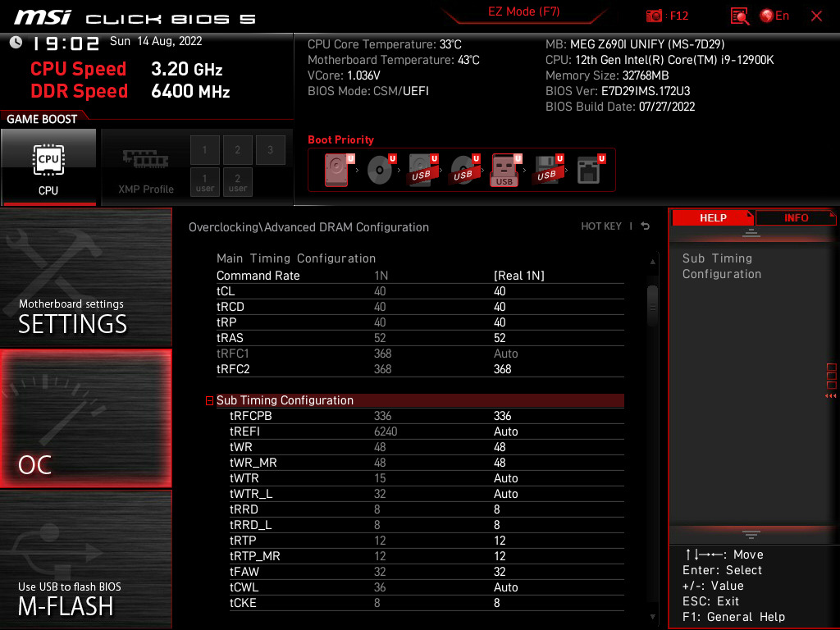840x630 pixels.
Task: Collapse help panel with top grip handle
Action: [x=751, y=232]
